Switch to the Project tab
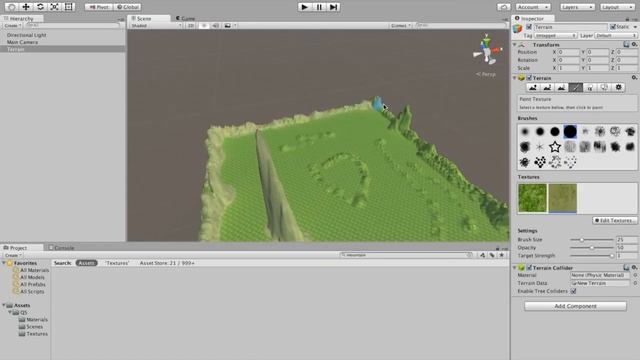This screenshot has height=360, width=640. [18, 248]
